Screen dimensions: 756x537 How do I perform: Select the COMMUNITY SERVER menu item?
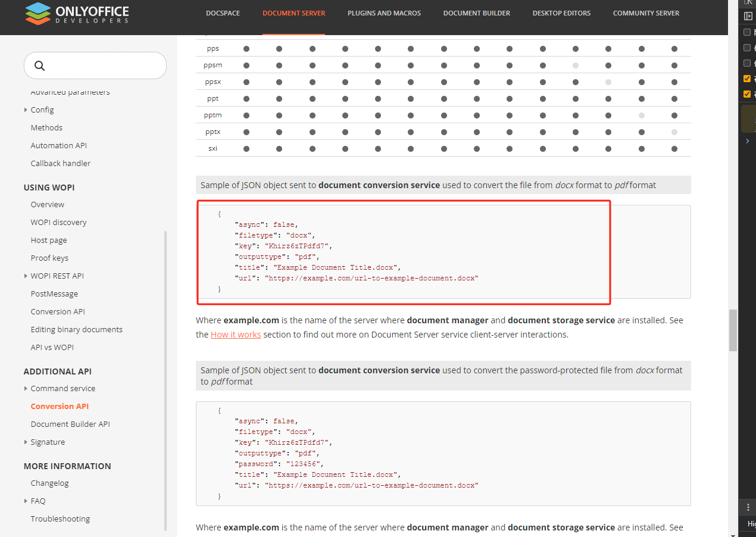(x=646, y=13)
